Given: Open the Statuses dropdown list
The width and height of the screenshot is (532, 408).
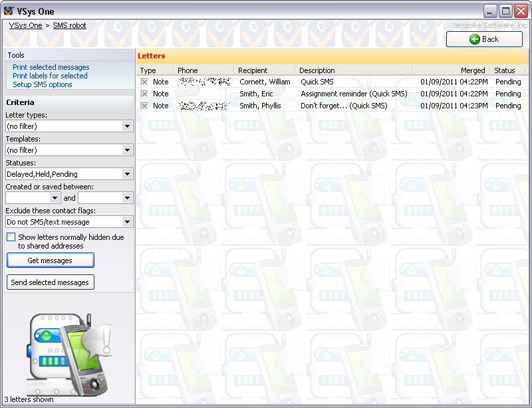Looking at the screenshot, I should tap(127, 174).
